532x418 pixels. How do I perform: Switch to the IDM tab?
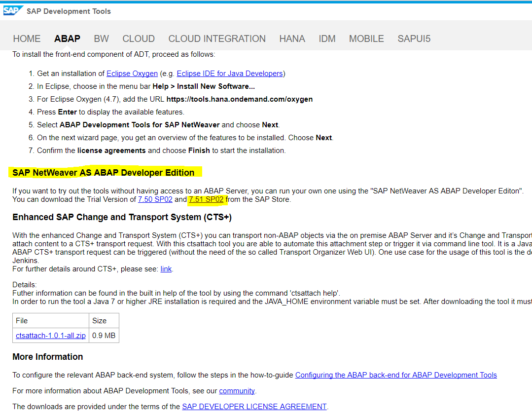click(327, 38)
